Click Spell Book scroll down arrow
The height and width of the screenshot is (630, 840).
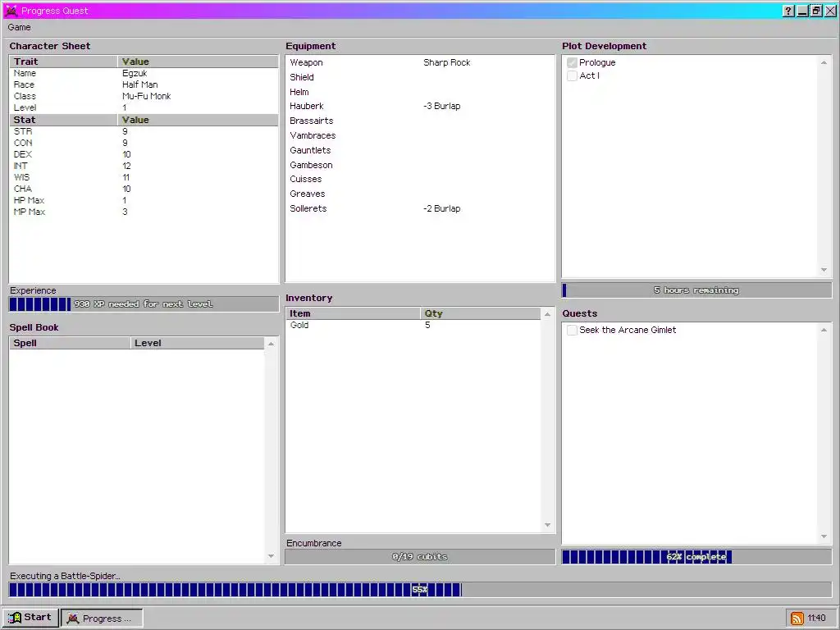(271, 556)
